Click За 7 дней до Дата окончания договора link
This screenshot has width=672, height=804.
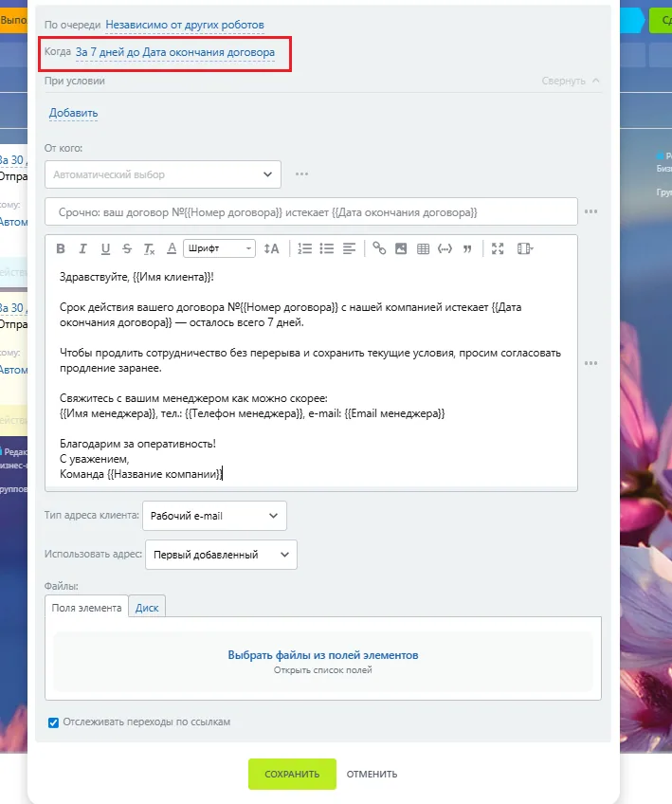(174, 52)
